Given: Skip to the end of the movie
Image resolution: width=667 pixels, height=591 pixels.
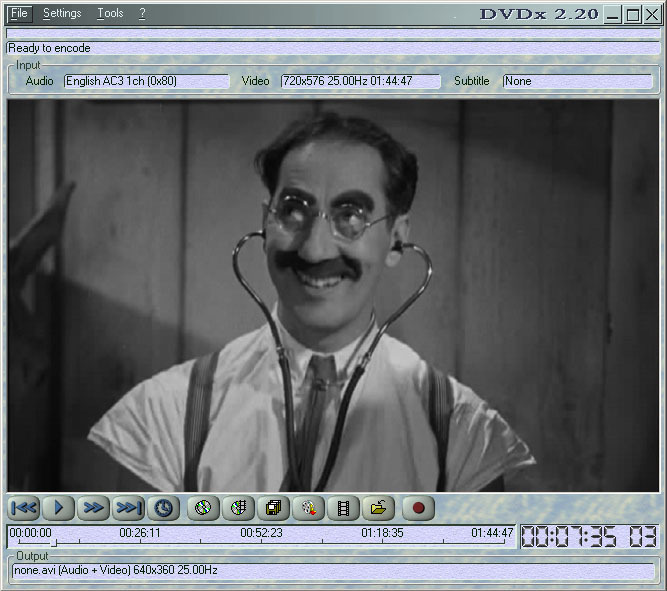Looking at the screenshot, I should (x=128, y=507).
